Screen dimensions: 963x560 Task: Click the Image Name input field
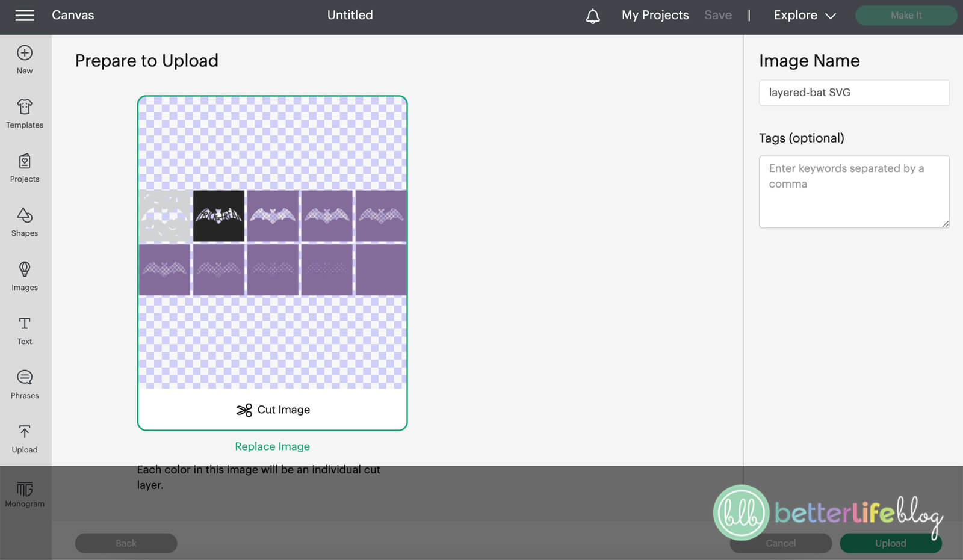click(854, 93)
